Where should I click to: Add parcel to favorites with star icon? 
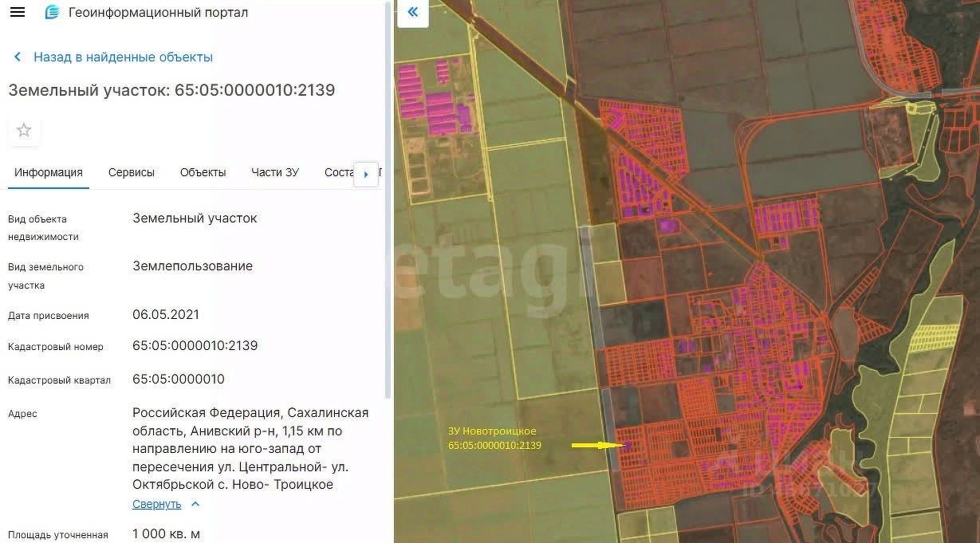coord(24,130)
